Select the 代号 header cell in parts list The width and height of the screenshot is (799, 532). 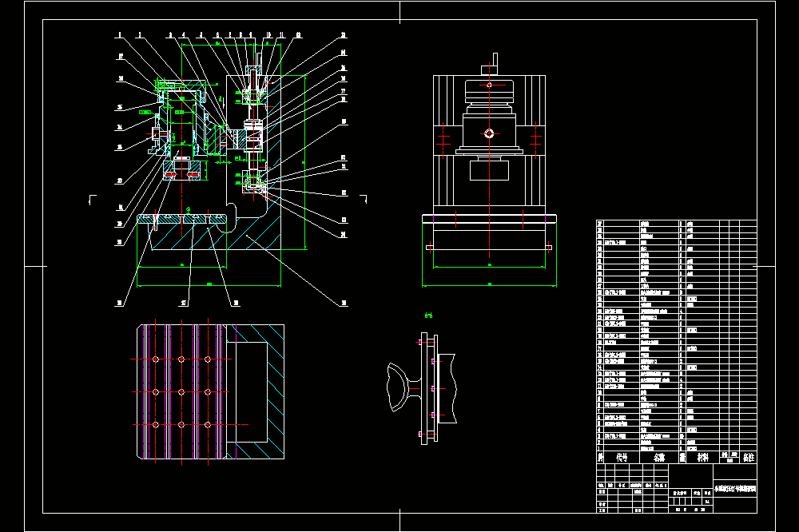coord(622,457)
